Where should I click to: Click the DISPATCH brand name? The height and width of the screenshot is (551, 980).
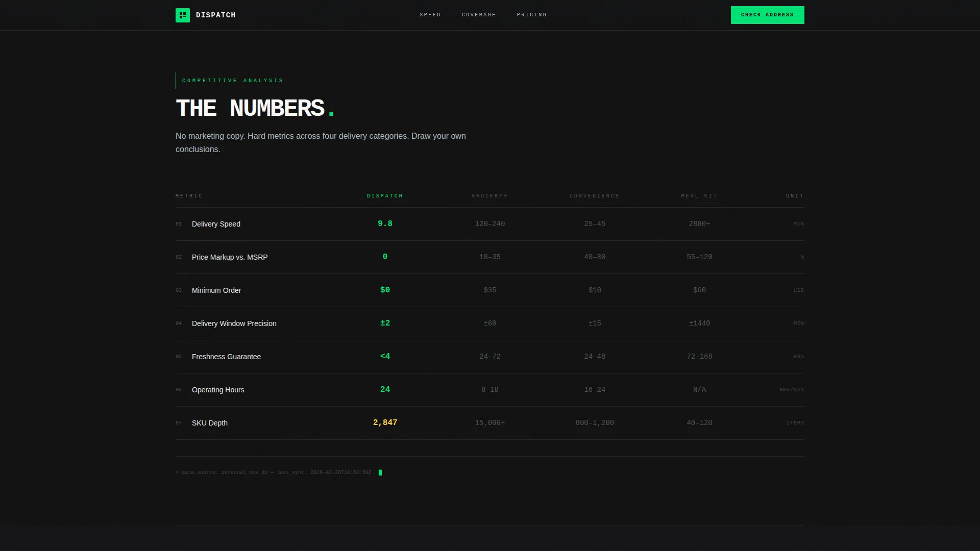coord(215,15)
